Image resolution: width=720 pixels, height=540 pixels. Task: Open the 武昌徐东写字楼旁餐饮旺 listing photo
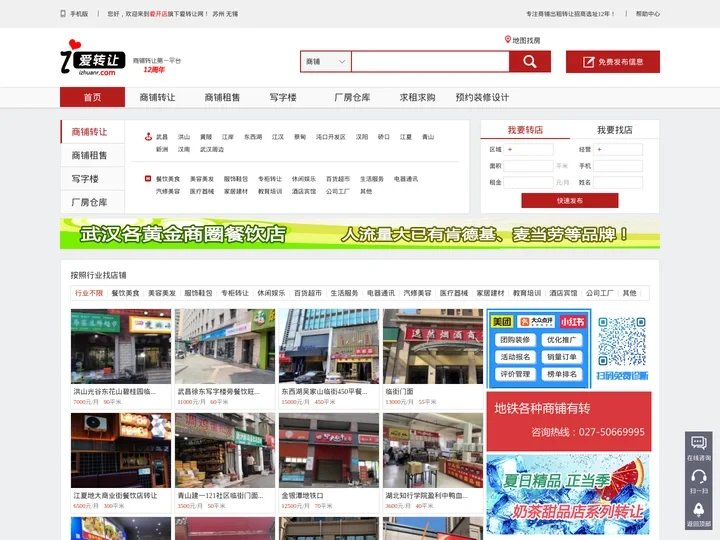click(x=225, y=346)
